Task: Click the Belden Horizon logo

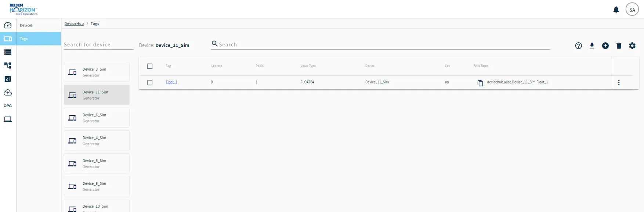Action: coord(23,10)
